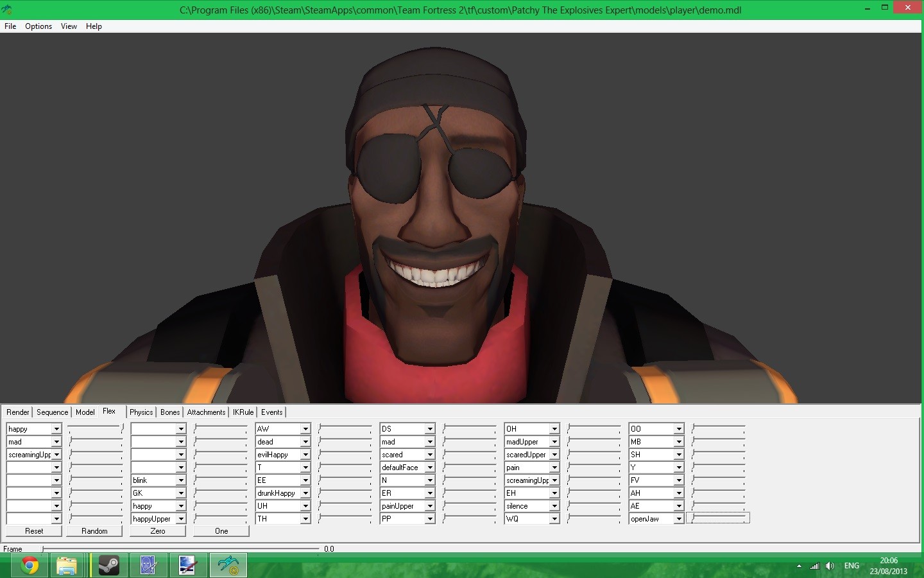Click the slider next to 'DS'
The width and height of the screenshot is (924, 578).
(469, 428)
